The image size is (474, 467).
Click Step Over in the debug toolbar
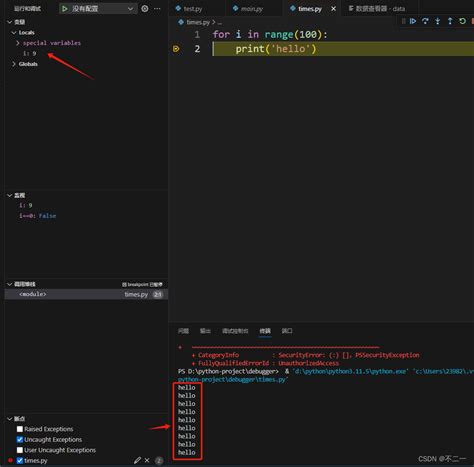point(425,21)
